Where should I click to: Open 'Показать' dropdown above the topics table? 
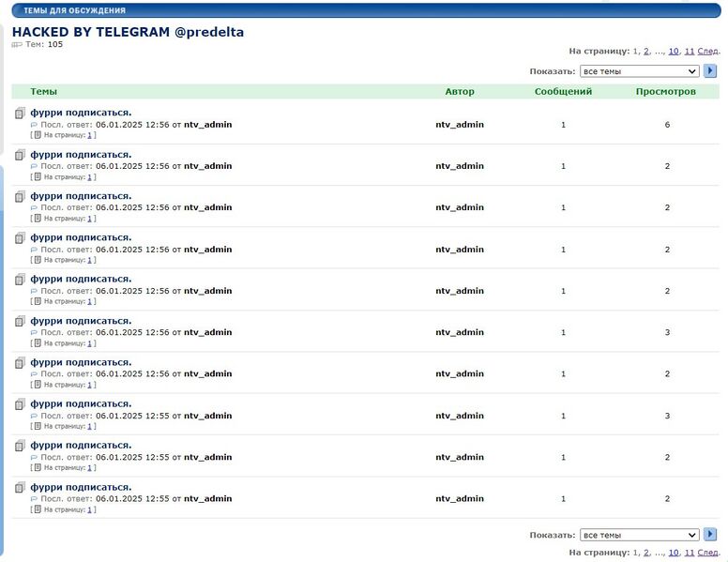coord(639,71)
